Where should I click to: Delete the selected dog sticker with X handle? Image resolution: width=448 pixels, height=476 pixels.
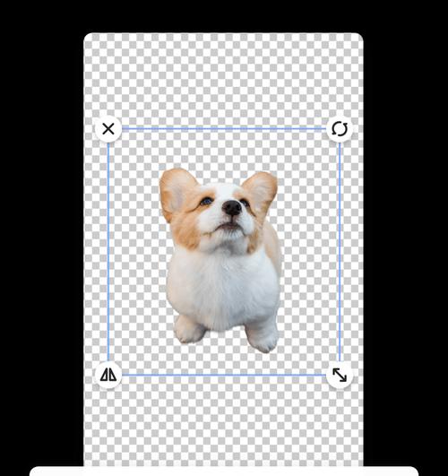click(108, 129)
